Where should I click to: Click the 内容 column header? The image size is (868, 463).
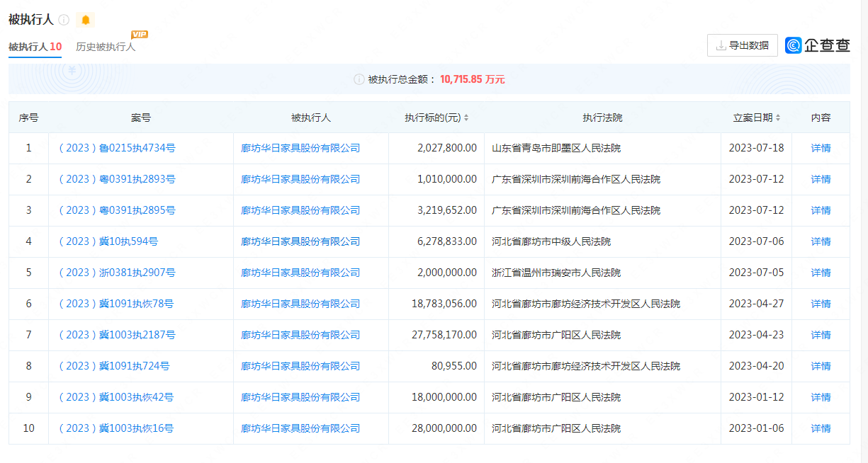pos(821,118)
